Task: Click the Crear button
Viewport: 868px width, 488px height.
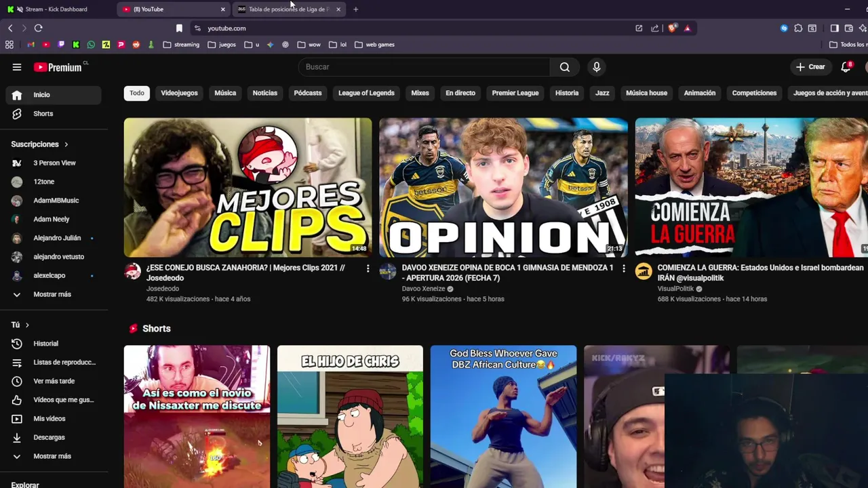Action: pos(810,67)
